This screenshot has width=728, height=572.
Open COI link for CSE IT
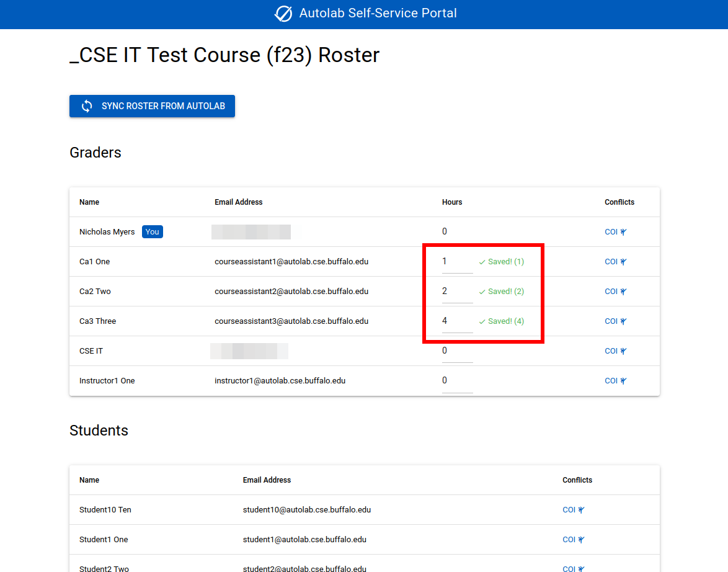[616, 351]
